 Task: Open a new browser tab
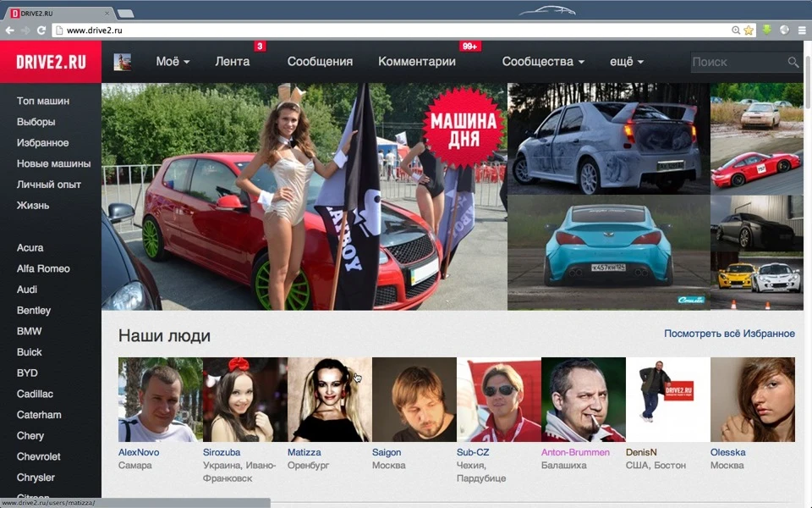pyautogui.click(x=126, y=14)
